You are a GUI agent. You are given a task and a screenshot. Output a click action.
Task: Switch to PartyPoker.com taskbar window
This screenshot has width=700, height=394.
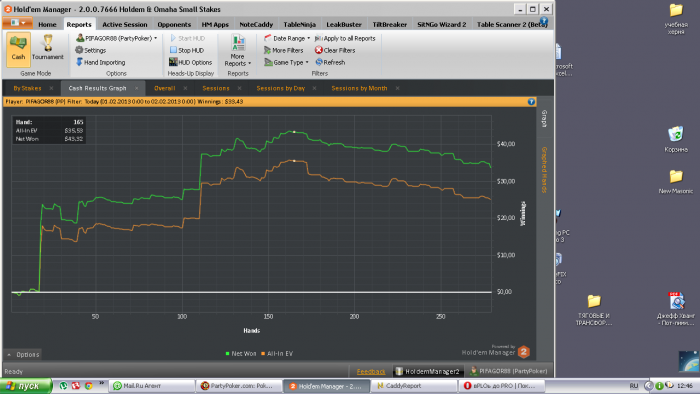(239, 386)
